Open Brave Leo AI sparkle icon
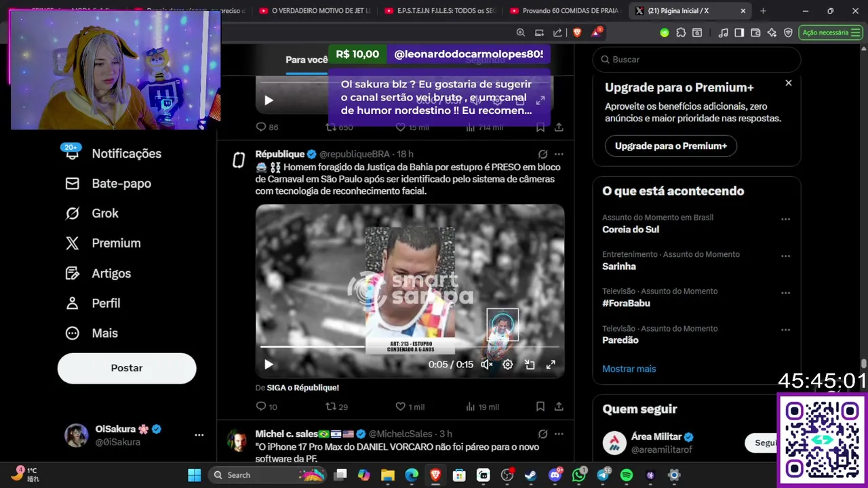 click(772, 33)
